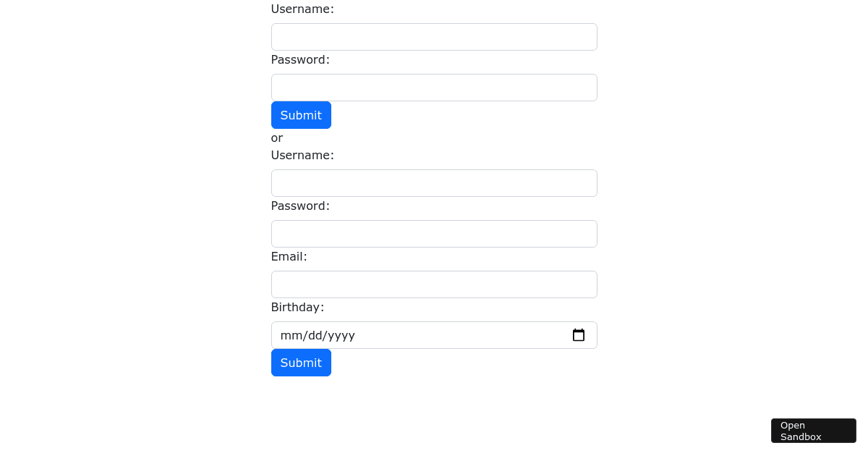The image size is (868, 456).
Task: Submit the first username and password form
Action: [x=301, y=115]
